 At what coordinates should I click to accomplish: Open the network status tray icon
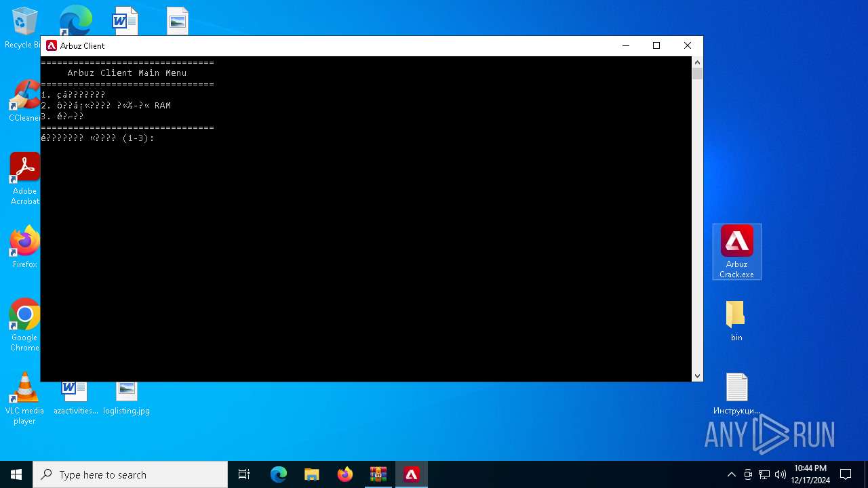coord(764,474)
